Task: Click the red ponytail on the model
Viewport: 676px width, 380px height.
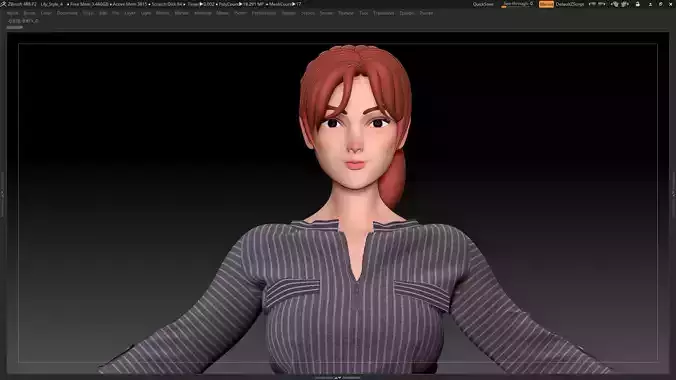Action: coord(393,179)
